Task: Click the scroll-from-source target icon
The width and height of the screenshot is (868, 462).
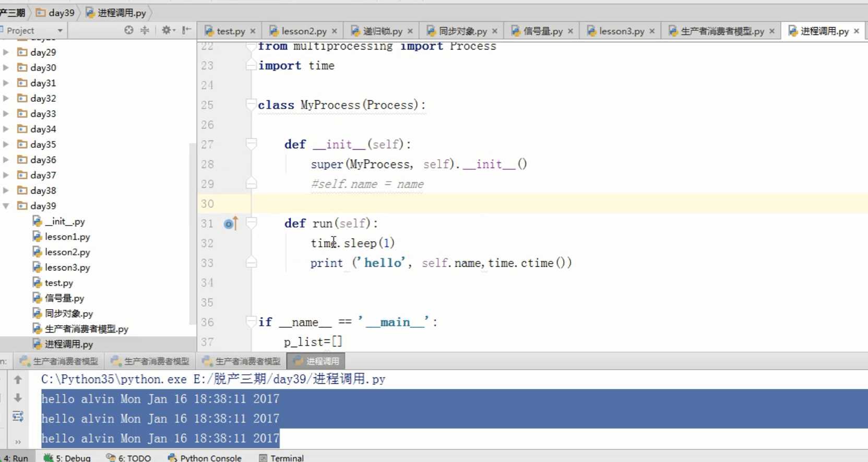Action: 129,30
